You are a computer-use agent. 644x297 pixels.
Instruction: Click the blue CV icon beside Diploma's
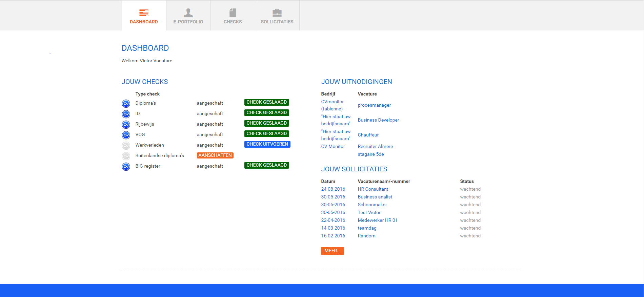pyautogui.click(x=126, y=104)
